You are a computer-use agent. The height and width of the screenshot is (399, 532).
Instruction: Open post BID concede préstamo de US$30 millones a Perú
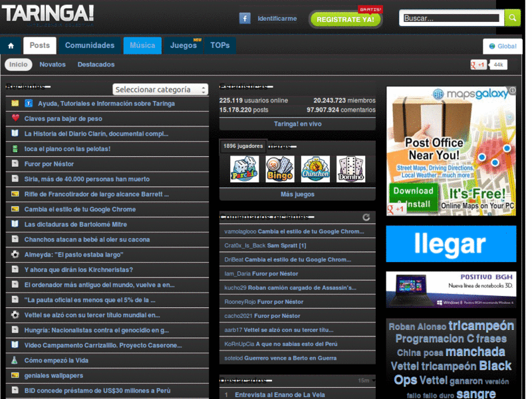[97, 390]
